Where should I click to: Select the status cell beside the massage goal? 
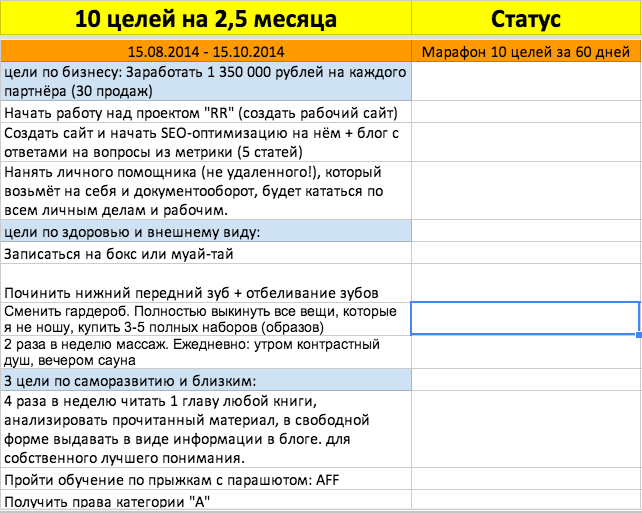526,352
